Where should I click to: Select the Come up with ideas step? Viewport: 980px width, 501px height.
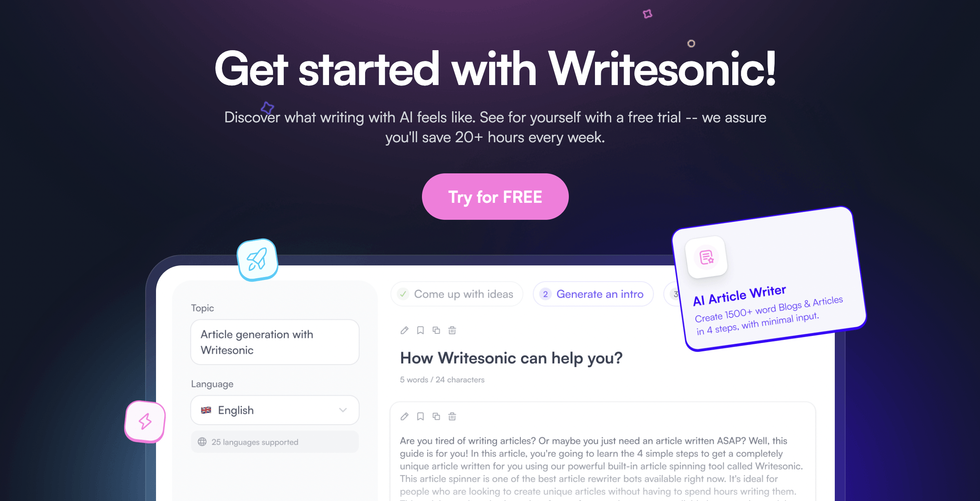coord(457,294)
